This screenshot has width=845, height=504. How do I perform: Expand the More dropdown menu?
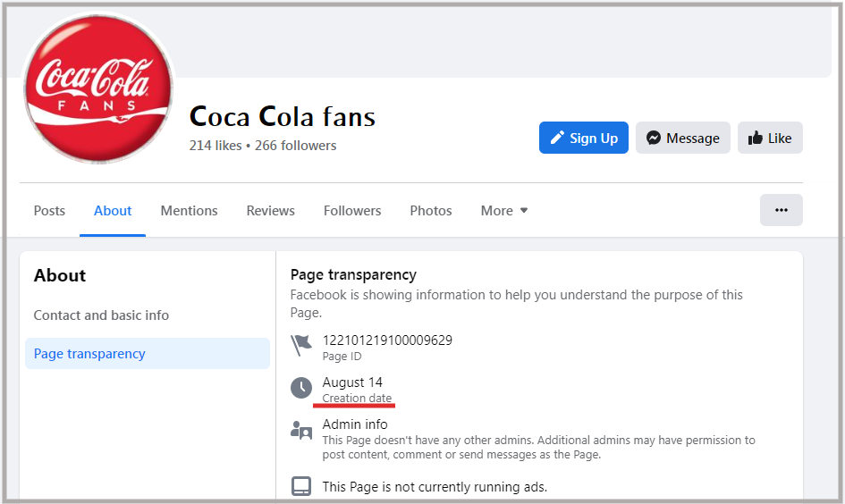pyautogui.click(x=504, y=211)
